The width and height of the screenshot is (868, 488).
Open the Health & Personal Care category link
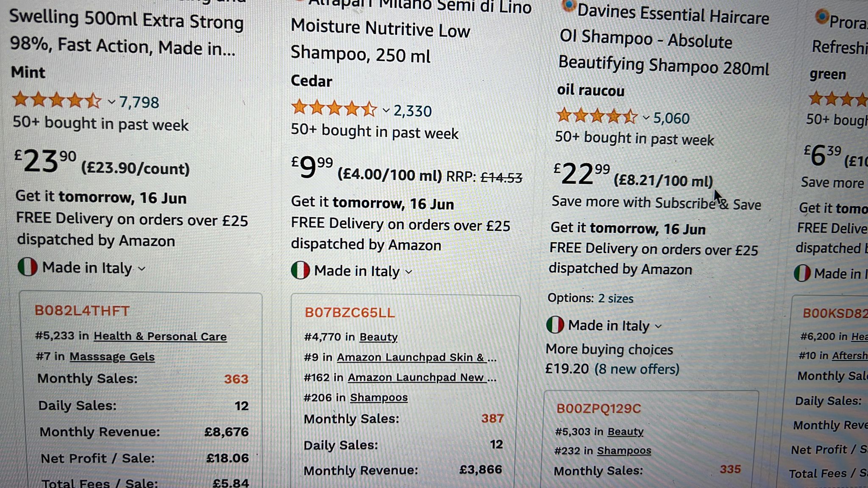[x=160, y=336]
